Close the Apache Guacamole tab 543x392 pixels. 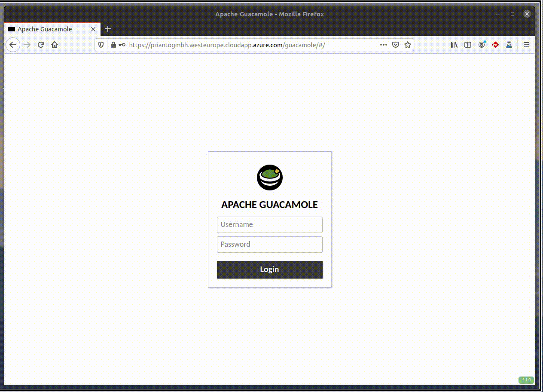[x=93, y=29]
